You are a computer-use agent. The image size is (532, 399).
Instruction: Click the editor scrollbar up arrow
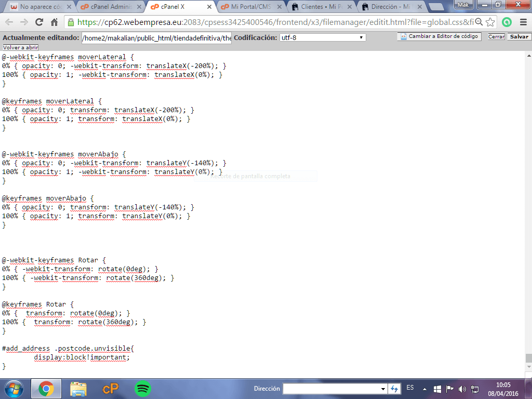tap(528, 55)
